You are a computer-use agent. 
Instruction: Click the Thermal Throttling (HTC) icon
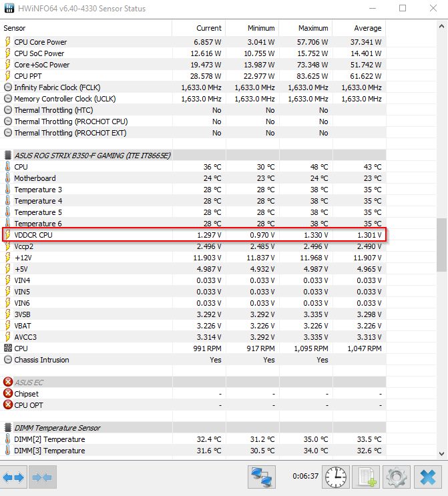point(8,110)
